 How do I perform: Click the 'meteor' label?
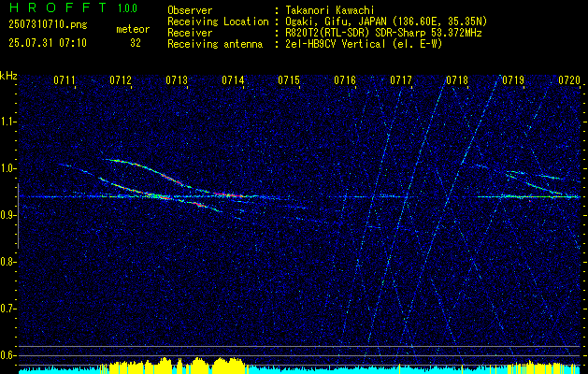pyautogui.click(x=133, y=29)
